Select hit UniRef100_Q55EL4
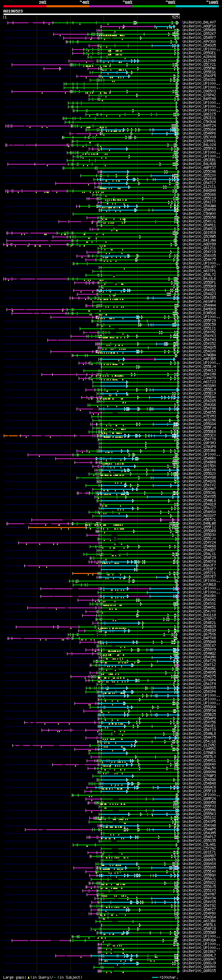222x980 pixels. click(199, 390)
